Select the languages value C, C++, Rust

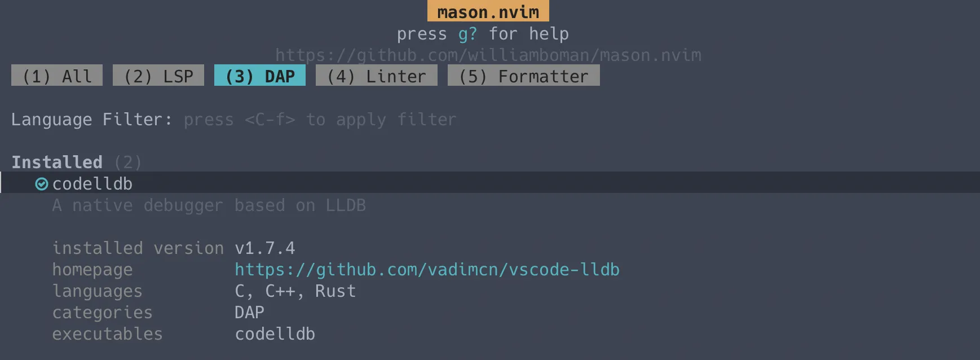pyautogui.click(x=295, y=291)
